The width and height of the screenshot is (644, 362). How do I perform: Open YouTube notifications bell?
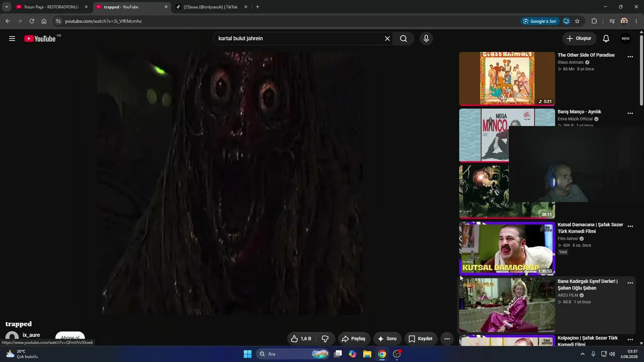606,39
